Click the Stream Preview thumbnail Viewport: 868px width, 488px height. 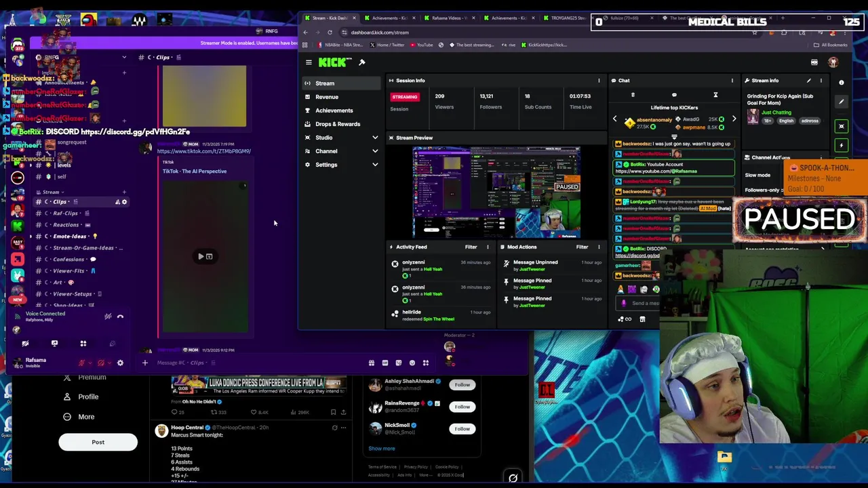[x=496, y=192]
